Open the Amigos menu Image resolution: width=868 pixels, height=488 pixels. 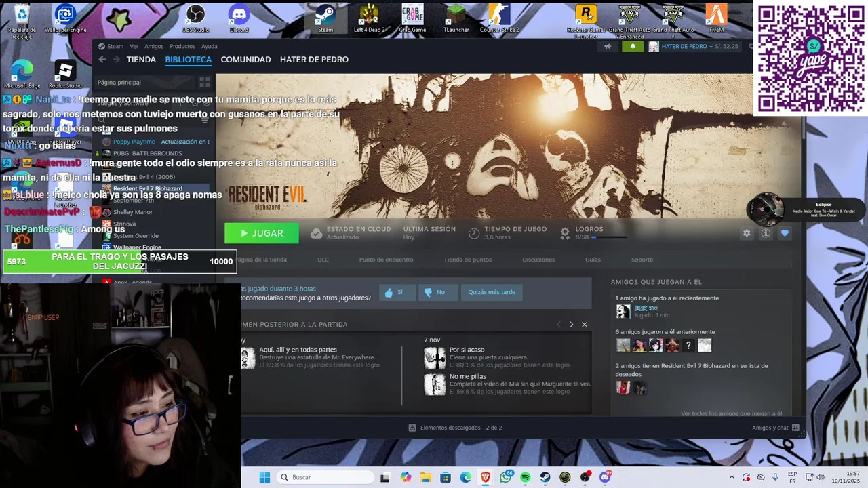[154, 46]
